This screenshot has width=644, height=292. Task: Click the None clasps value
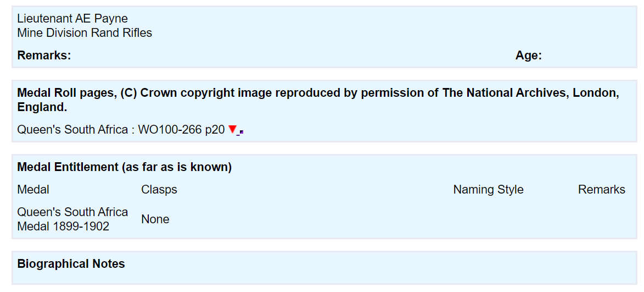point(155,219)
